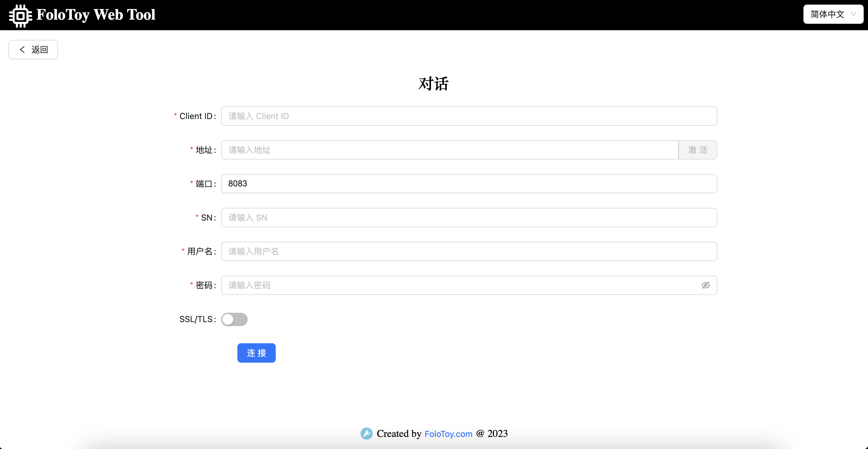Click the FoloToy Web Tool header text
868x449 pixels.
96,15
